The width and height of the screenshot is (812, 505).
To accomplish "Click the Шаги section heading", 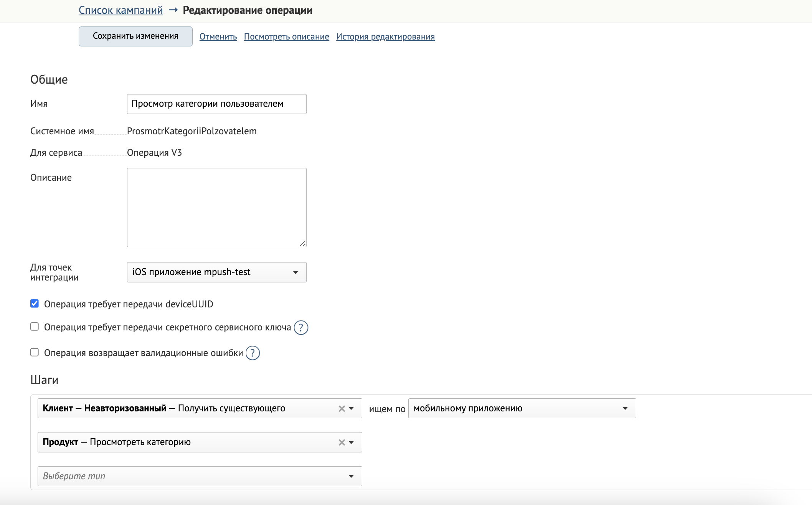I will pyautogui.click(x=45, y=380).
